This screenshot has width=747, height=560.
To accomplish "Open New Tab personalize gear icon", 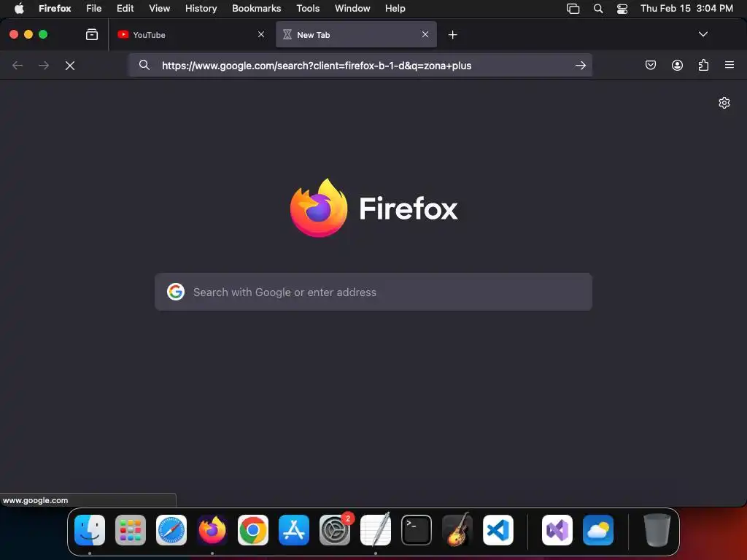I will click(x=724, y=103).
